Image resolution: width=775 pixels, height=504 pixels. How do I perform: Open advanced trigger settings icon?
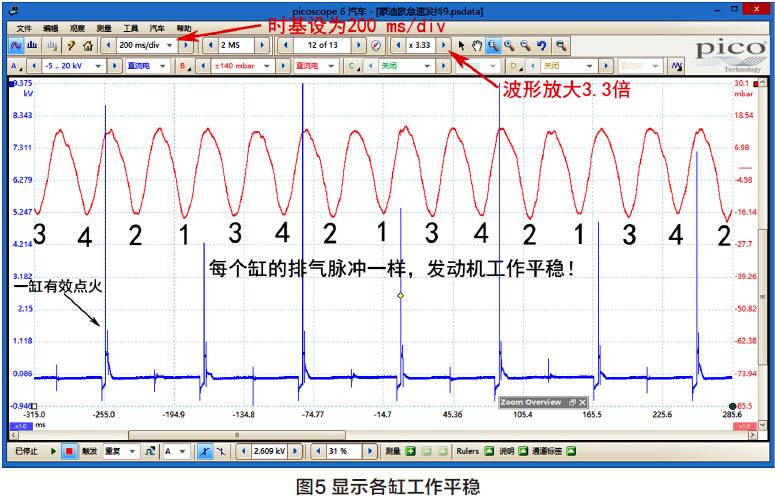coord(150,451)
